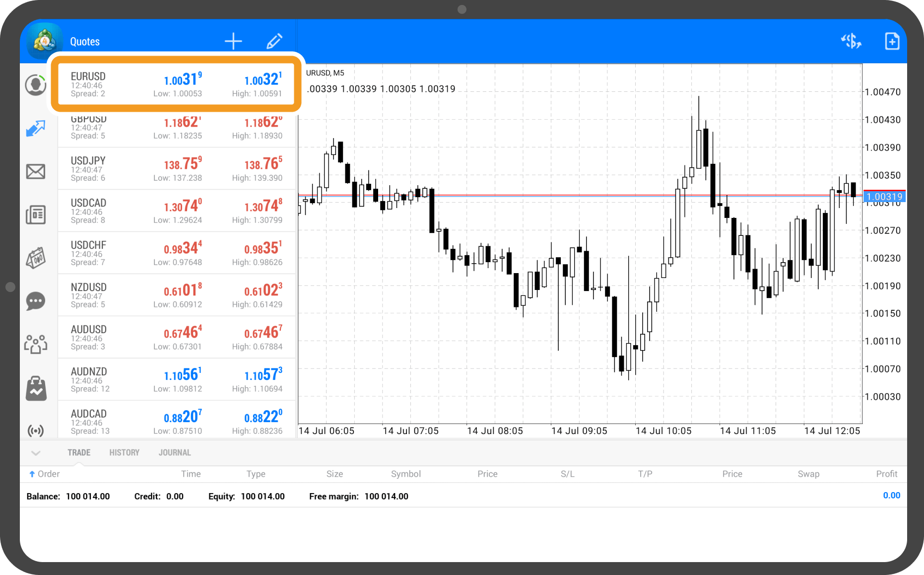Tap the plus icon to add symbol
This screenshot has height=575, width=924.
[x=233, y=41]
